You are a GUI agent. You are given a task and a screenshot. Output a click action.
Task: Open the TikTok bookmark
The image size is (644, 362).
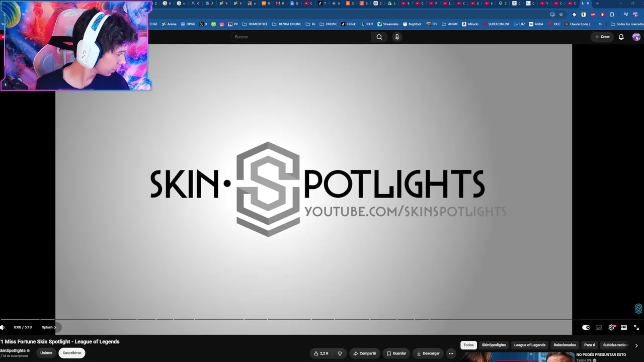click(x=348, y=24)
